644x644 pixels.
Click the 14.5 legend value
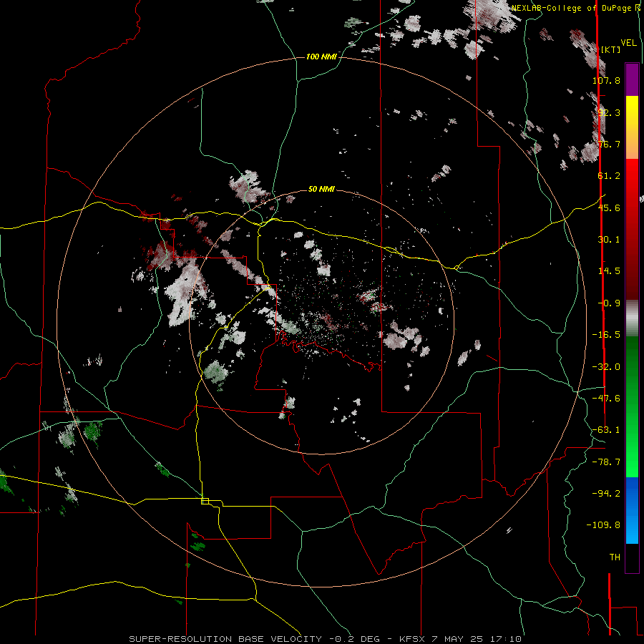[x=609, y=271]
